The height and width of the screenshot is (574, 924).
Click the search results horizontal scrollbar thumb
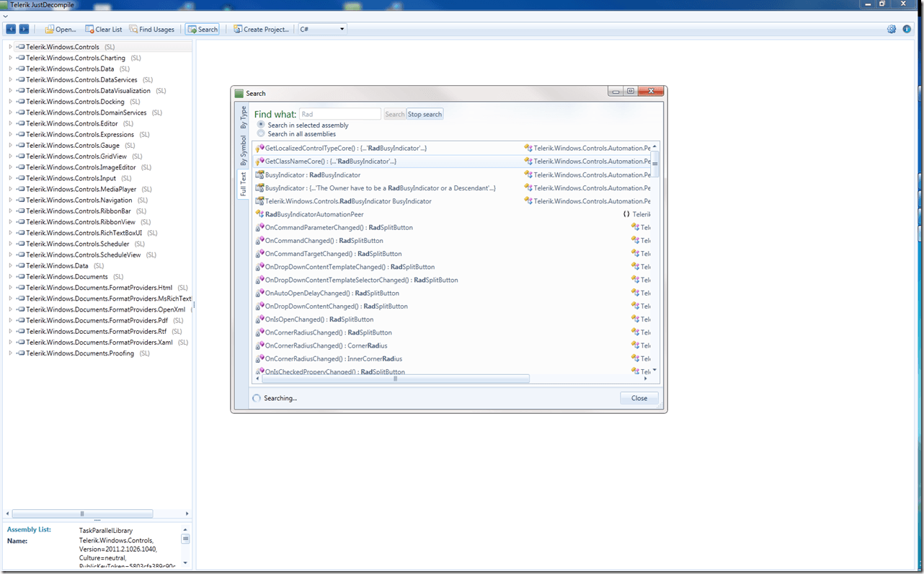pyautogui.click(x=395, y=379)
